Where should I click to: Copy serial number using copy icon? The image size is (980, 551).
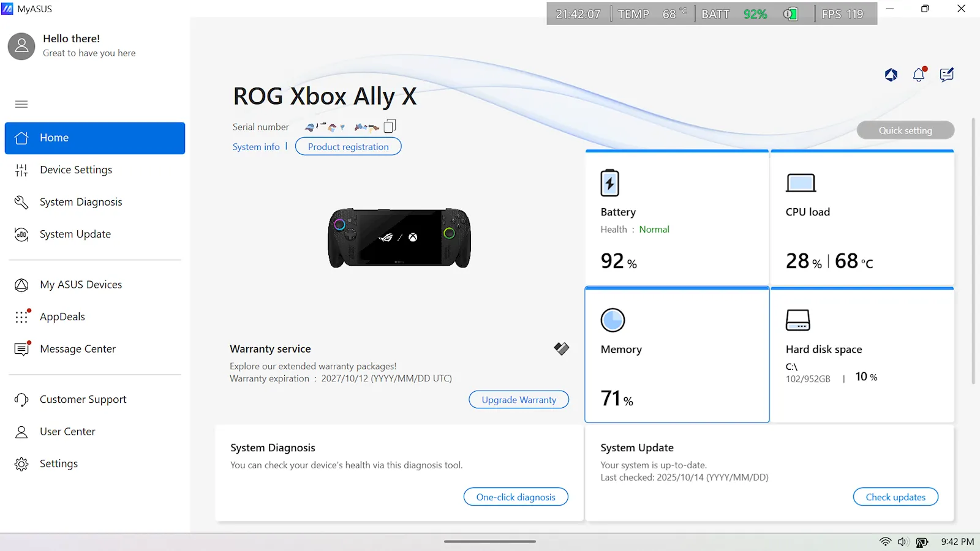click(390, 127)
